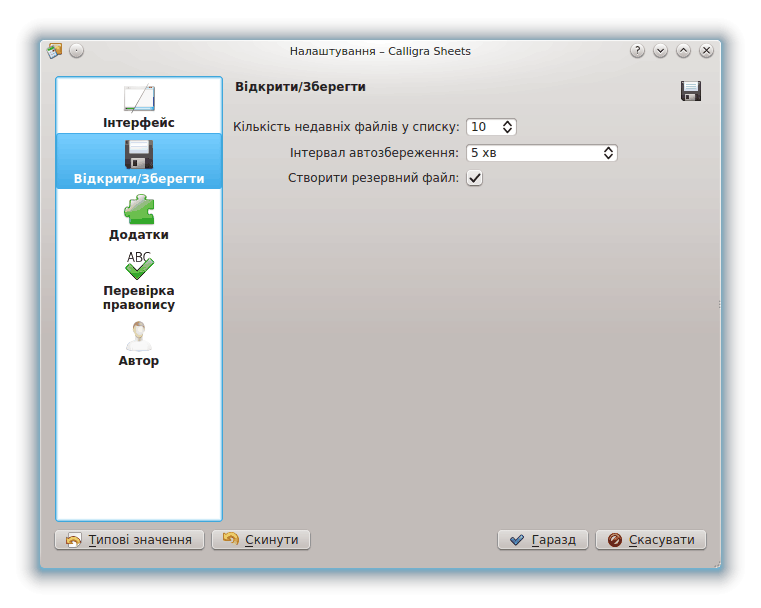Viewport: 761px width, 608px height.
Task: Select the ABC spellcheck icon
Action: coord(139,265)
